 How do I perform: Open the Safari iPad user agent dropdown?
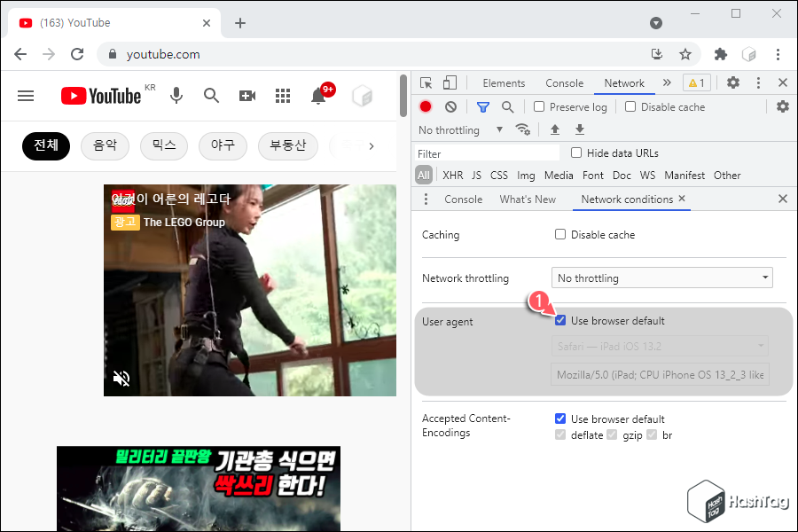click(x=660, y=346)
